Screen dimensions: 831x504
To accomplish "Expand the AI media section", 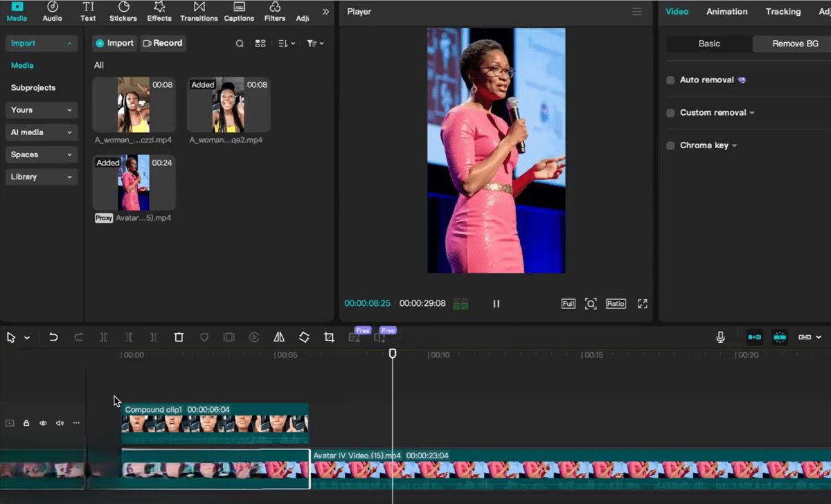I will click(x=42, y=132).
